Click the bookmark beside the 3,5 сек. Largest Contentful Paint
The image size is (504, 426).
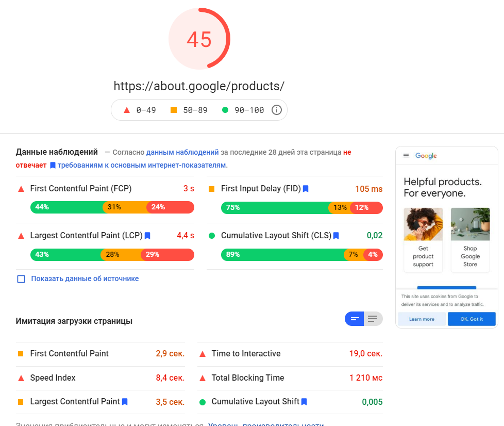click(x=125, y=402)
